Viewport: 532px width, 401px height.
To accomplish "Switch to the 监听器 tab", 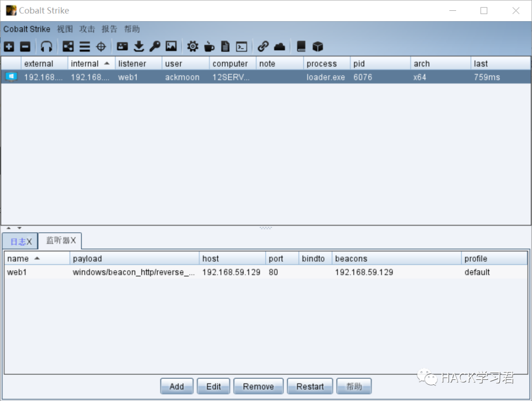I will 60,241.
